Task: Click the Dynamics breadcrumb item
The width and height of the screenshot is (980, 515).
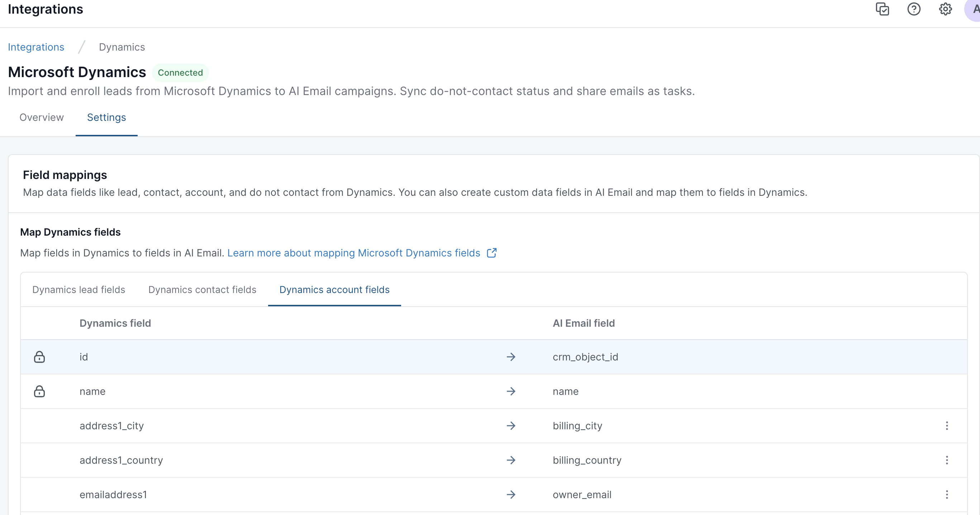Action: click(122, 47)
